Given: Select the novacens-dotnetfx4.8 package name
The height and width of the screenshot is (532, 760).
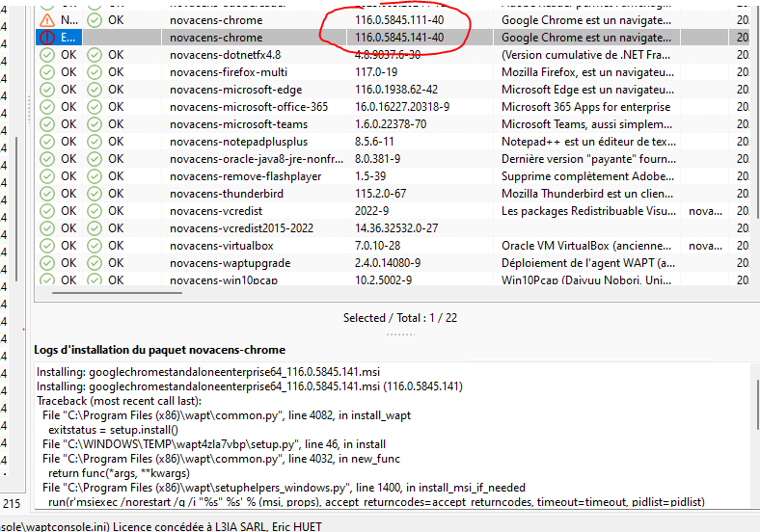Looking at the screenshot, I should (226, 55).
